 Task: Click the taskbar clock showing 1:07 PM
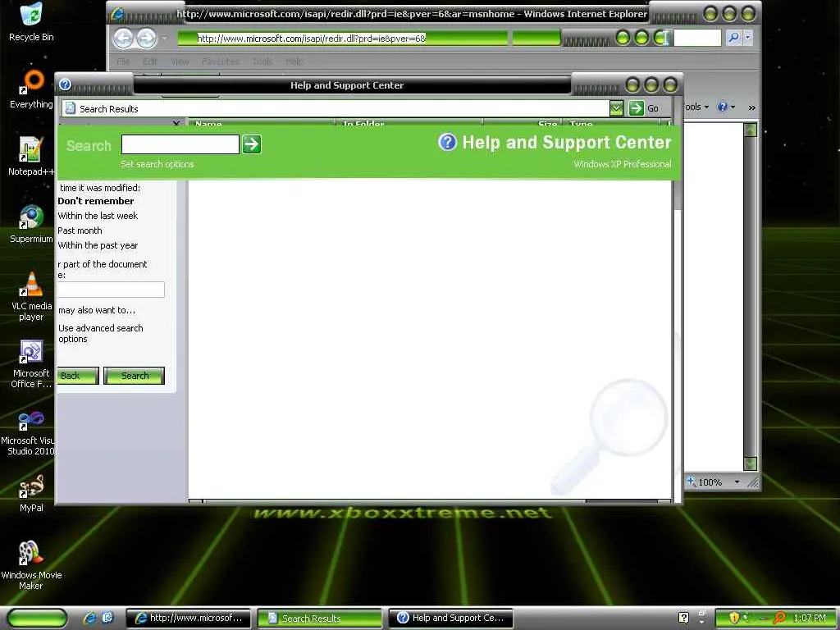tap(810, 618)
